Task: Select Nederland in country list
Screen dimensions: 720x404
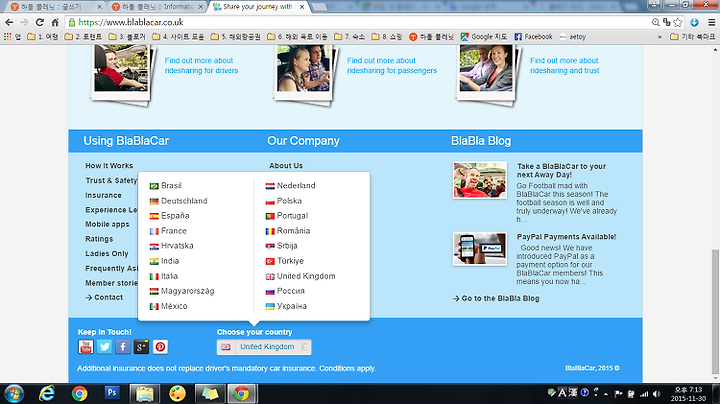Action: (290, 185)
